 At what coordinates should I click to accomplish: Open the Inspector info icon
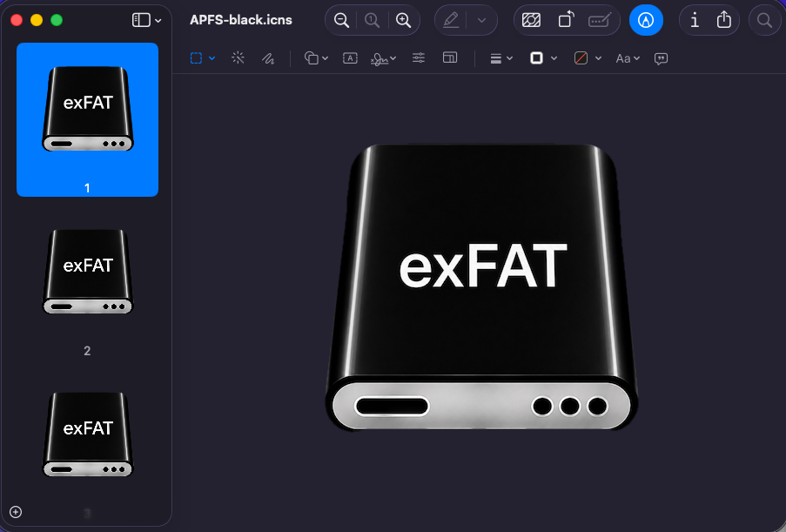click(695, 20)
